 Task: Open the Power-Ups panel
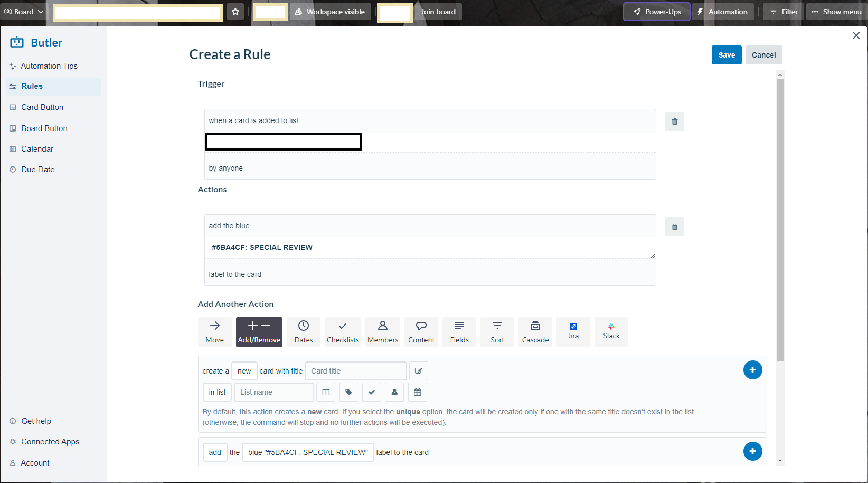tap(656, 11)
